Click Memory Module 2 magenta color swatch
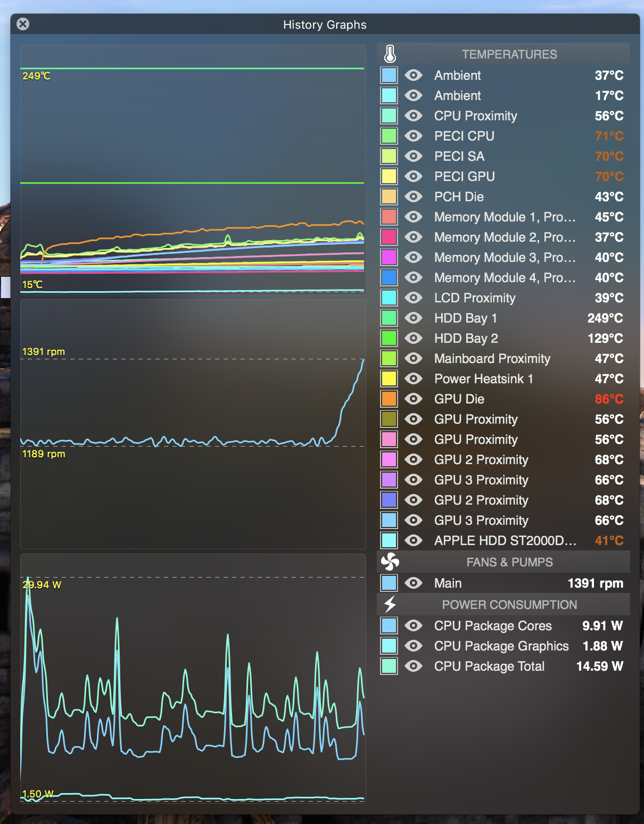This screenshot has width=644, height=824. (x=389, y=237)
